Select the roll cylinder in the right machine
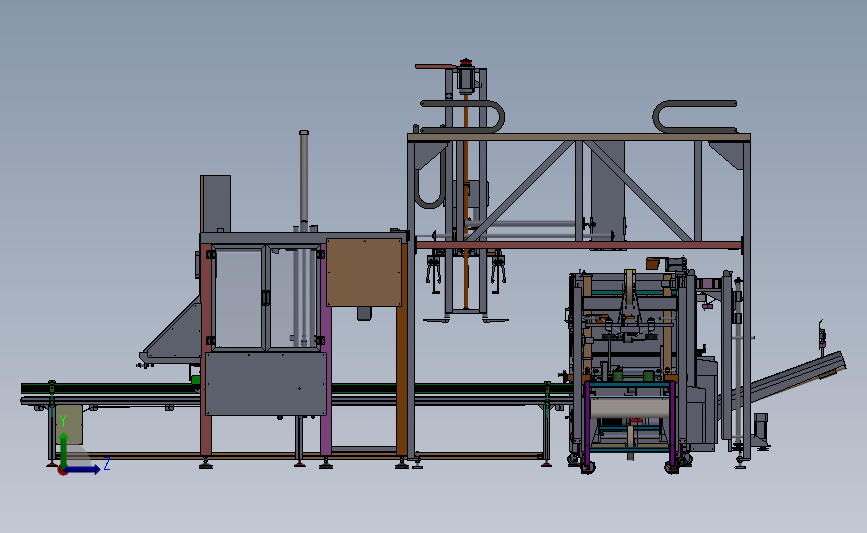Viewport: 867px width, 533px height. [630, 407]
